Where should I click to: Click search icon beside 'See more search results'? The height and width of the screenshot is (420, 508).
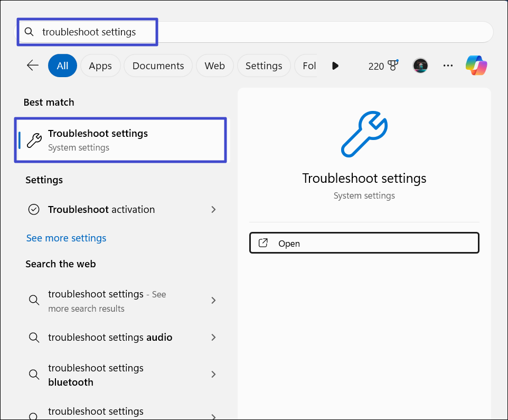tap(34, 300)
